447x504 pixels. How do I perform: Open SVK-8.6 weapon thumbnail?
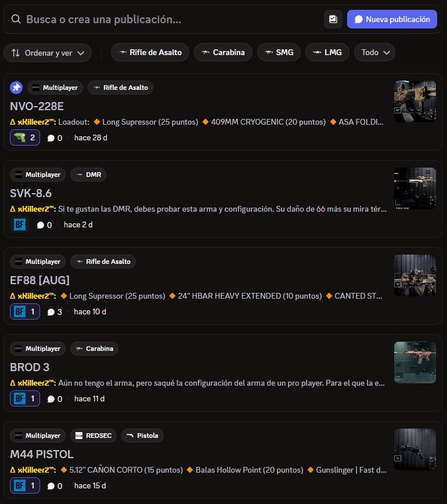coord(415,188)
